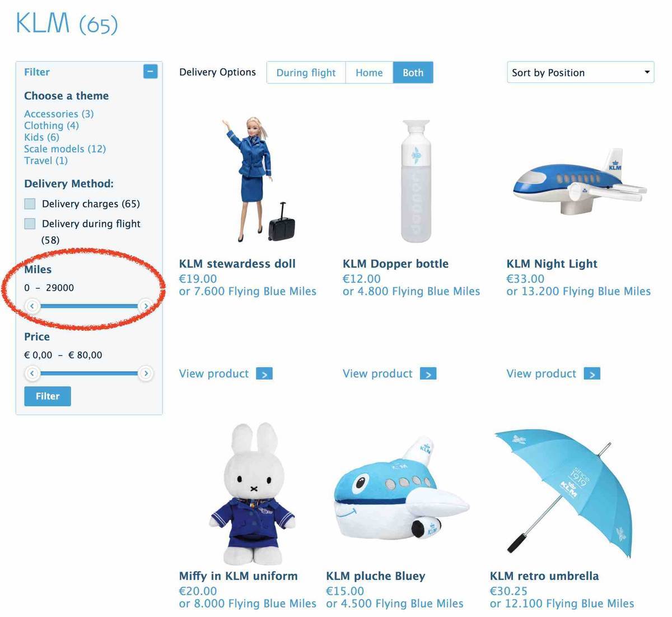Image resolution: width=672 pixels, height=617 pixels.
Task: Click the Miles slider left handle
Action: click(x=32, y=305)
